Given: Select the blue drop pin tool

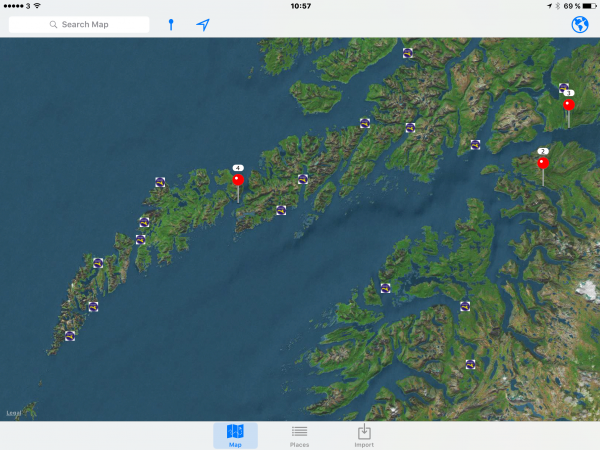Looking at the screenshot, I should coord(171,24).
